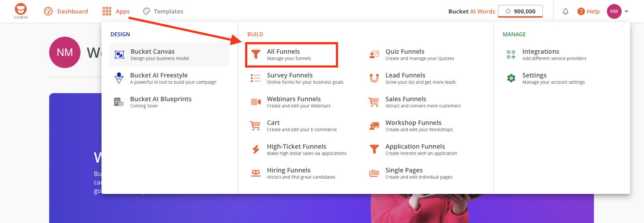Click the Bucket AI Freestyle icon
The image size is (644, 223).
(119, 78)
